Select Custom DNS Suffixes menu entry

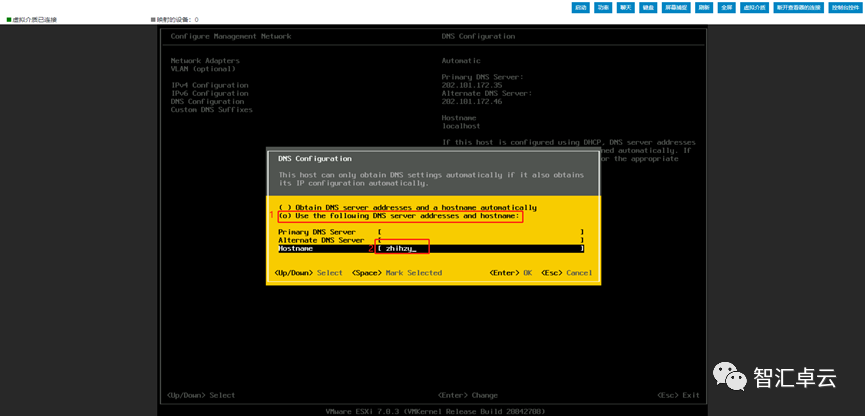coord(211,110)
